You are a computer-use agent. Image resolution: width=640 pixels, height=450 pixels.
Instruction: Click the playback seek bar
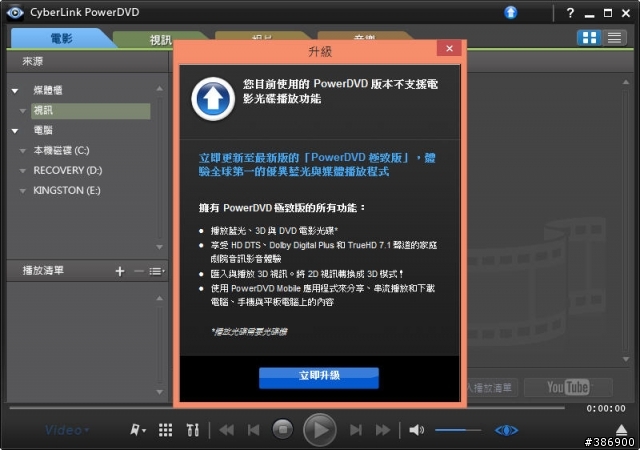click(287, 408)
